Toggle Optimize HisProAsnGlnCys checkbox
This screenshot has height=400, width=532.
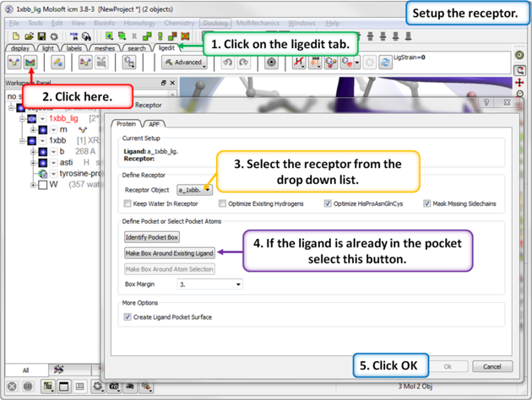click(x=328, y=203)
